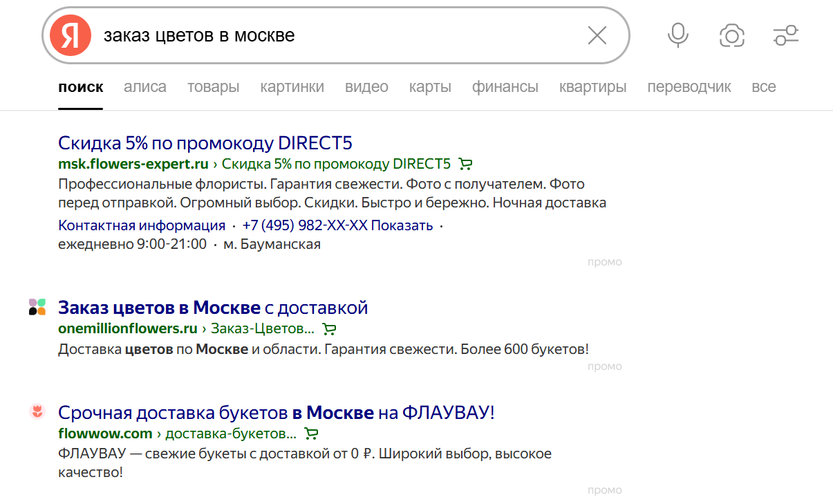Click the shopping cart icon next to msk.flowers-expert.ru
The image size is (833, 504).
465,164
